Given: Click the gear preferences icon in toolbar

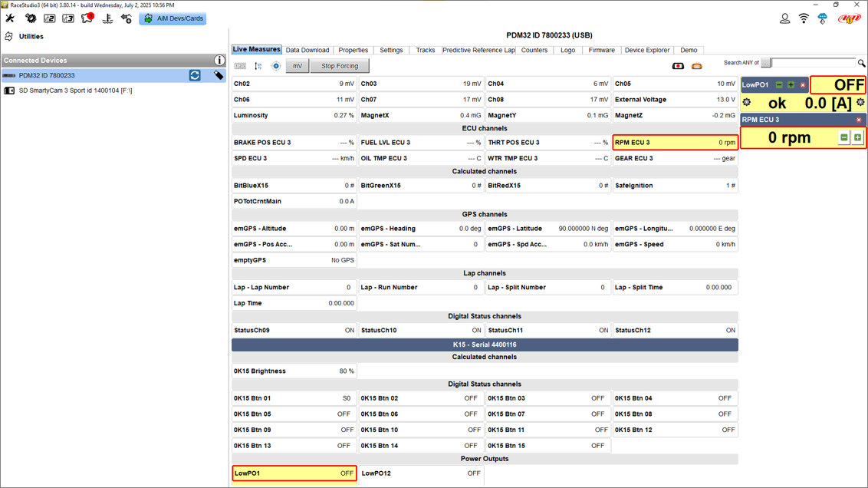Looking at the screenshot, I should [x=31, y=18].
